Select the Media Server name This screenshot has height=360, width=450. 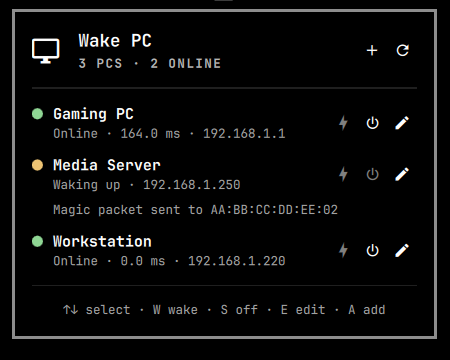(107, 165)
